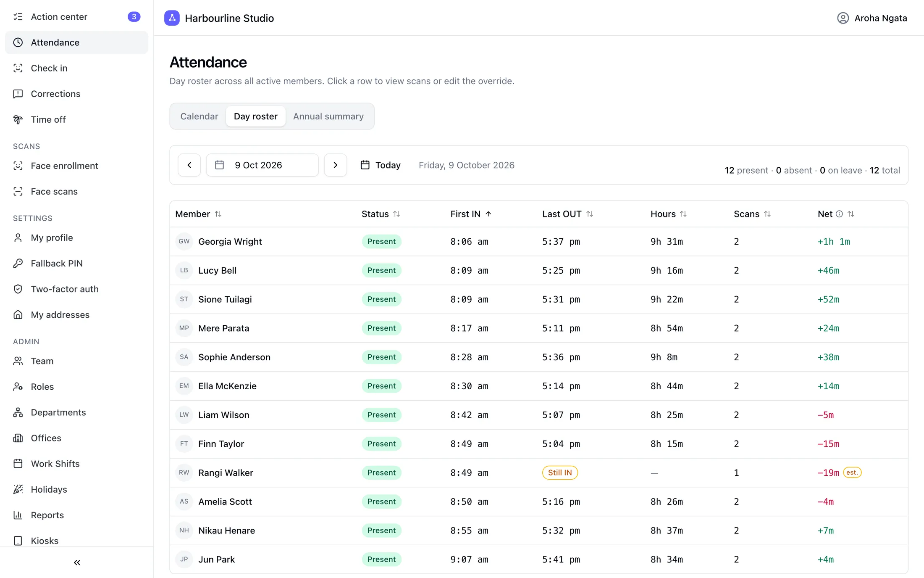
Task: Collapse the sidebar with double chevron
Action: (x=77, y=562)
